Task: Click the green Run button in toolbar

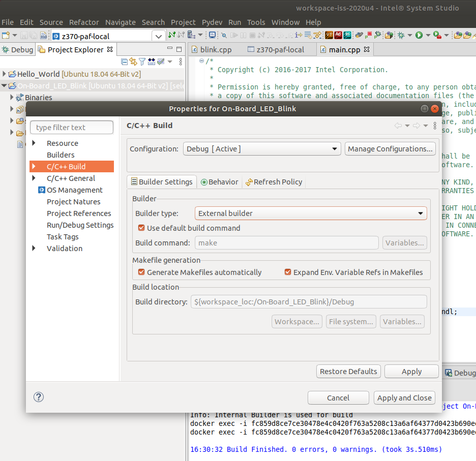Action: point(419,35)
